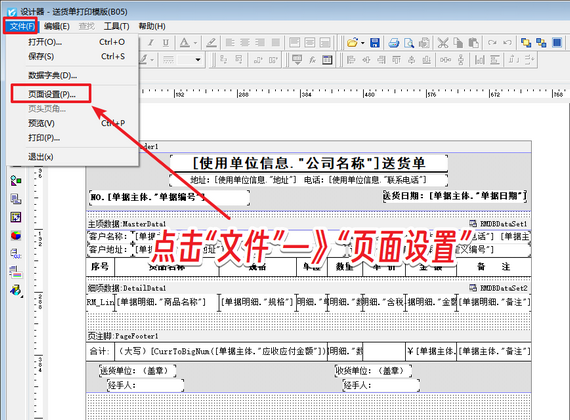Save with the blue floppy disk icon

click(375, 43)
